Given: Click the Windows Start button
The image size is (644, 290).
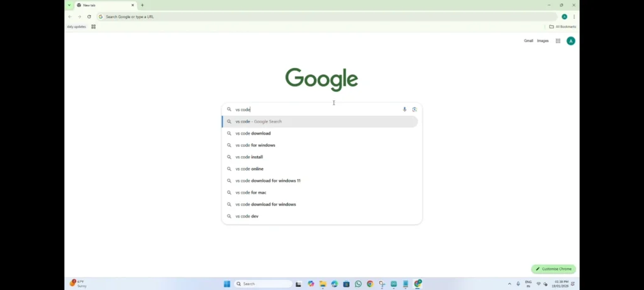Looking at the screenshot, I should (227, 284).
